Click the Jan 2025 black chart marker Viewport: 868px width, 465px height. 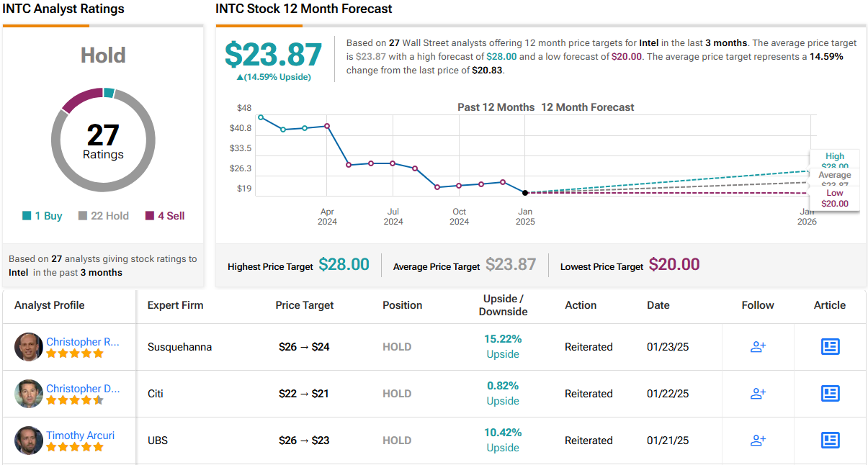tap(525, 193)
